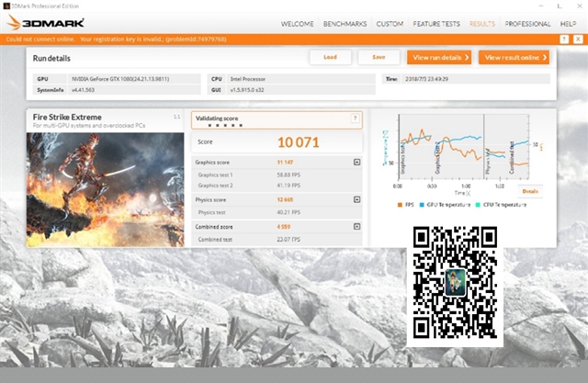Image resolution: width=588 pixels, height=383 pixels.
Task: Dismiss the orange registration key warning bar
Action: (x=577, y=39)
